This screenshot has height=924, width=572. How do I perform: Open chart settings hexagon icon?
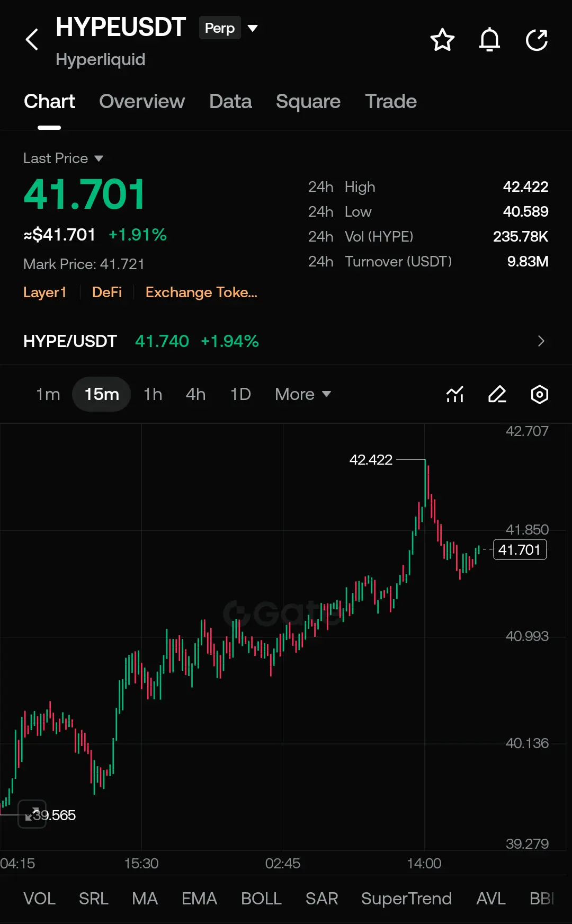(x=539, y=394)
